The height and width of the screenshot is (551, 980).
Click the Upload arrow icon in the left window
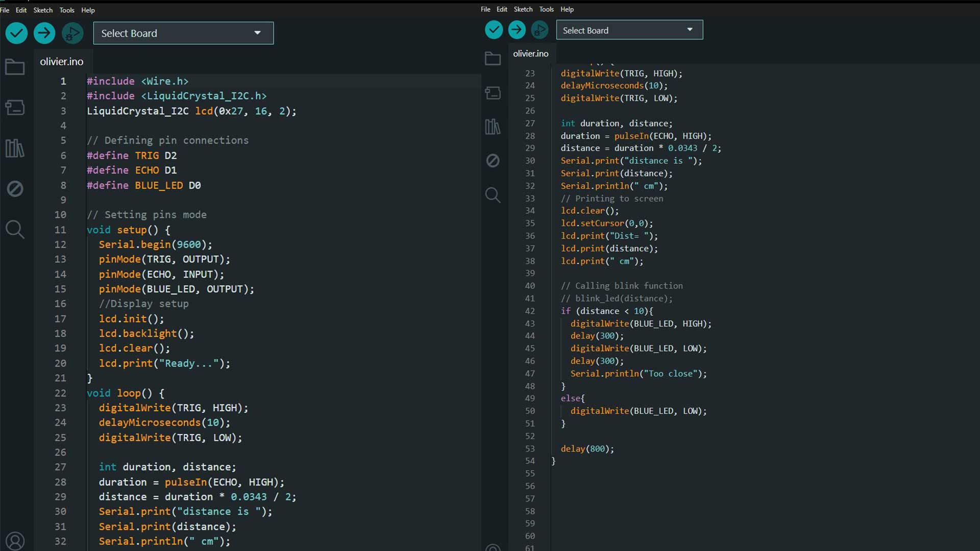(x=44, y=33)
